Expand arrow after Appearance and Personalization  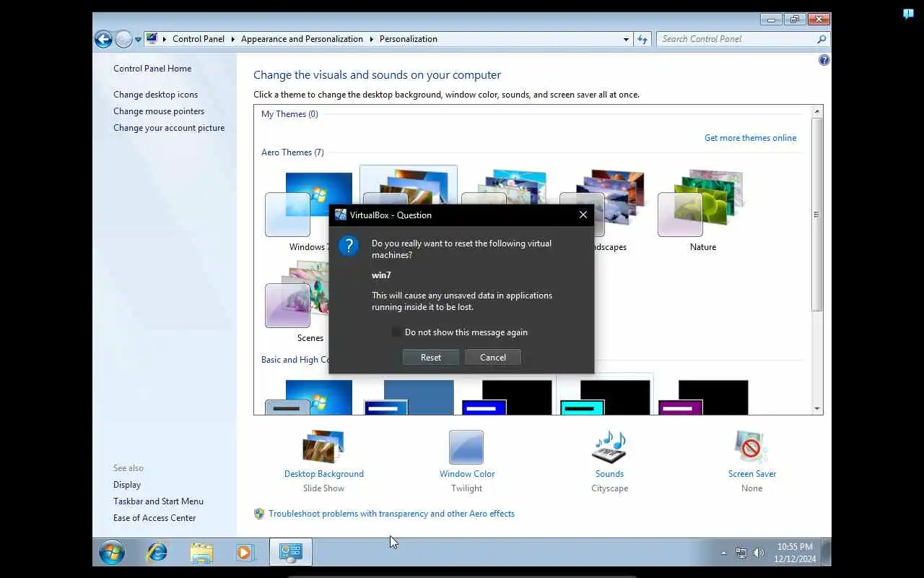pos(372,39)
